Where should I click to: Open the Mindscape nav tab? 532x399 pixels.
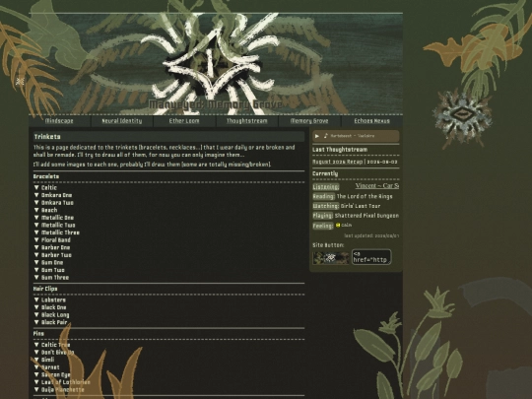pyautogui.click(x=59, y=121)
